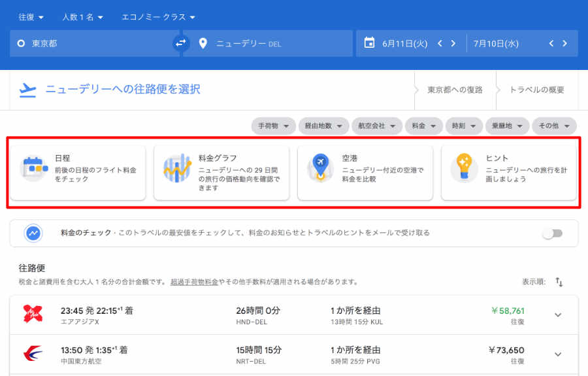
Task: Toggle the 料金のチェック price tracking switch
Action: pos(553,233)
